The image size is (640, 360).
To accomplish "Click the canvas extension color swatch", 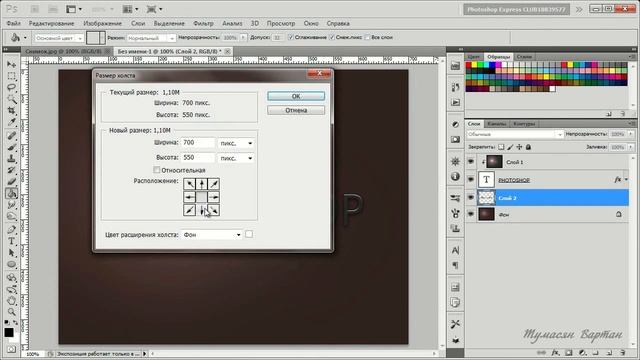I will tap(249, 234).
